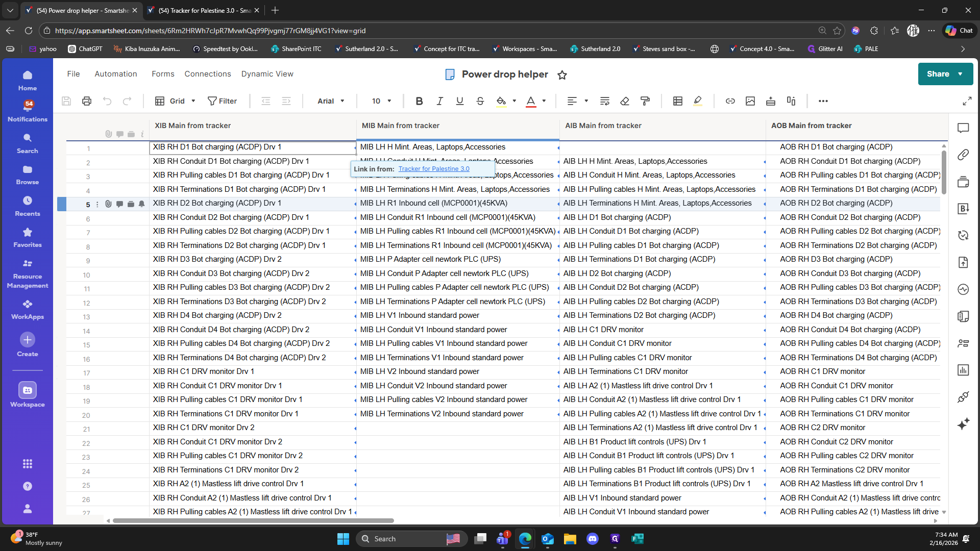Toggle strikethrough formatting
The image size is (980, 551).
pyautogui.click(x=480, y=101)
